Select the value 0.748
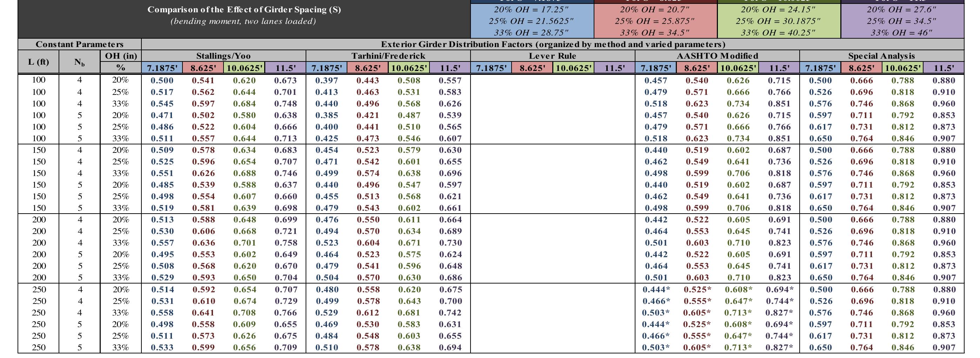This screenshot has height=358, width=980. pyautogui.click(x=285, y=104)
